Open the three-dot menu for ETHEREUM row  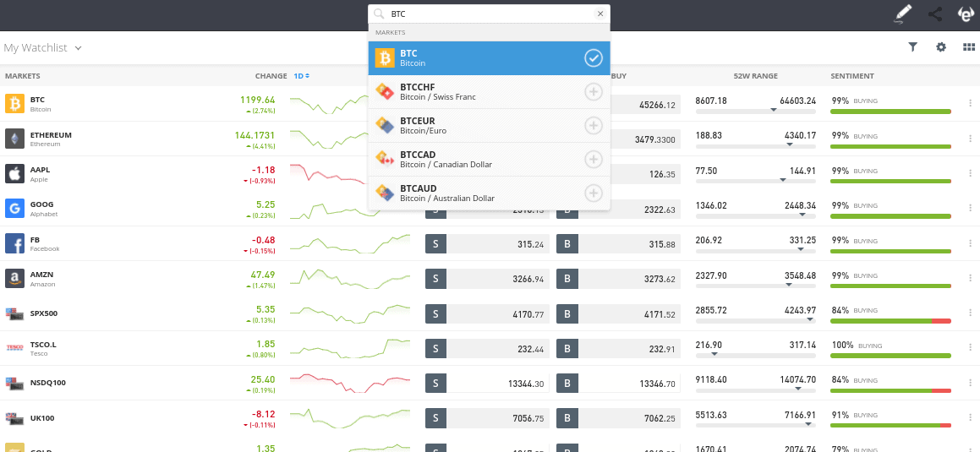click(970, 139)
